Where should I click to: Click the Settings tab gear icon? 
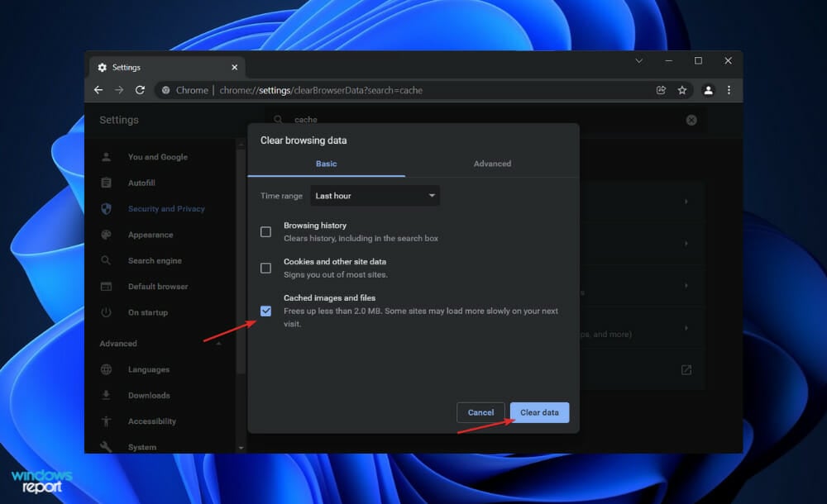103,68
